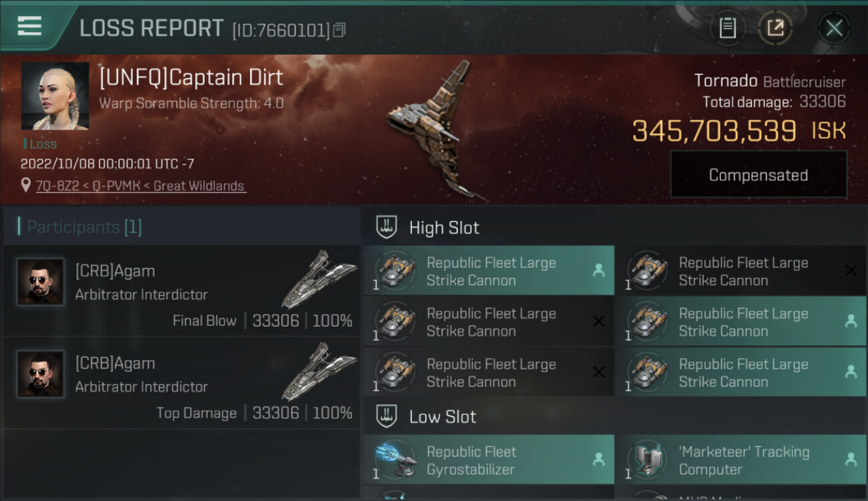868x501 pixels.
Task: Select the Republic Fleet Gyrostabilizer row
Action: (x=489, y=460)
